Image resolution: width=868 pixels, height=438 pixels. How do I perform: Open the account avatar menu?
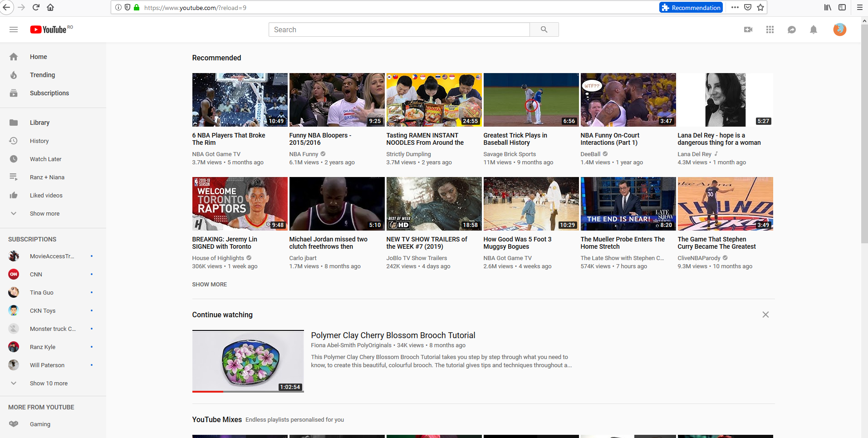pyautogui.click(x=839, y=30)
